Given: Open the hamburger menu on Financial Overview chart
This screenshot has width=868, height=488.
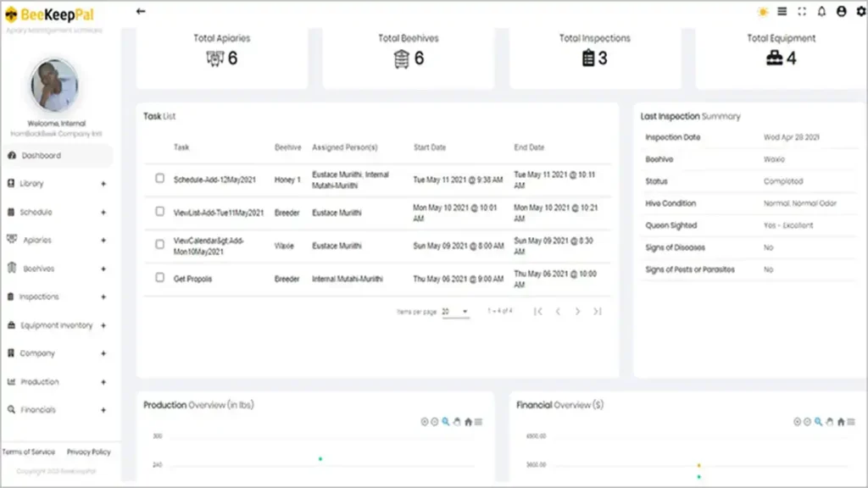Looking at the screenshot, I should coord(851,422).
